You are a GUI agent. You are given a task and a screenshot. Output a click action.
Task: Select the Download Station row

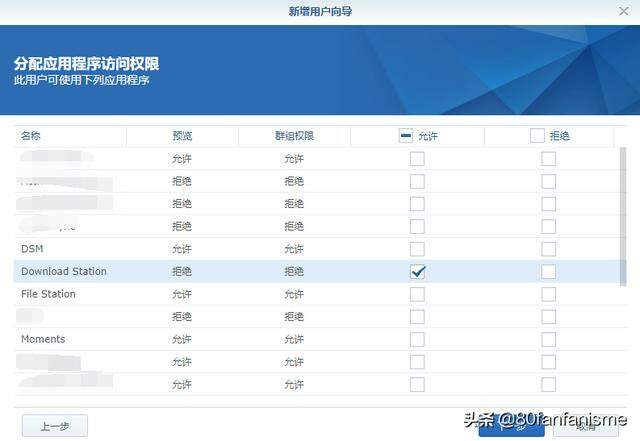317,272
